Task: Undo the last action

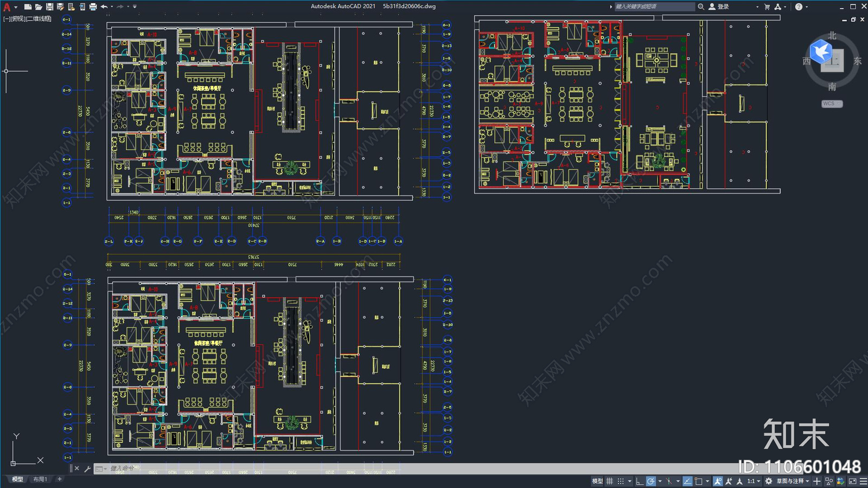Action: point(104,7)
